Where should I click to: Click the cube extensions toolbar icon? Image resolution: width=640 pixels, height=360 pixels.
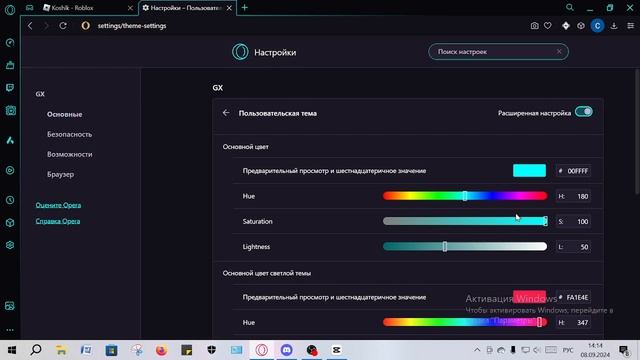[x=581, y=26]
